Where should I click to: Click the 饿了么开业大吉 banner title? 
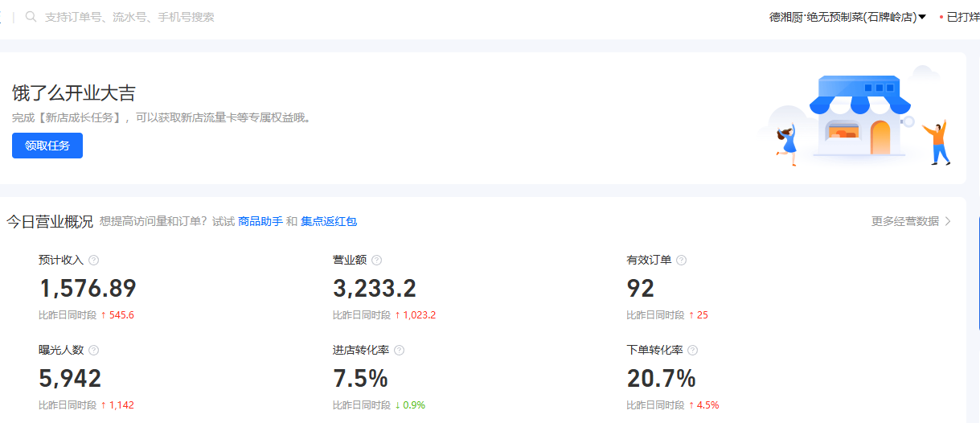pos(73,92)
